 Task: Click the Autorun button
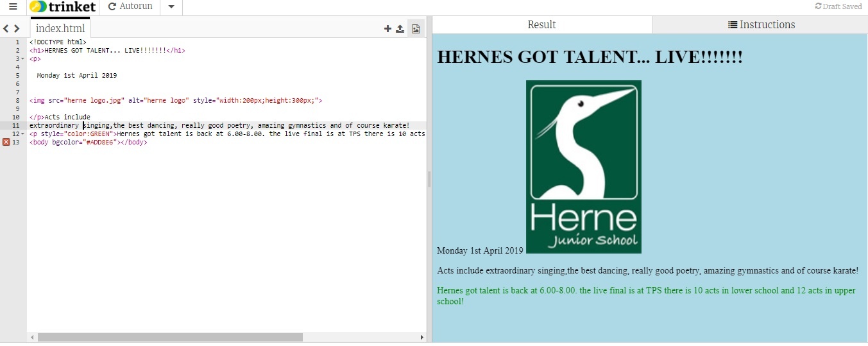130,7
